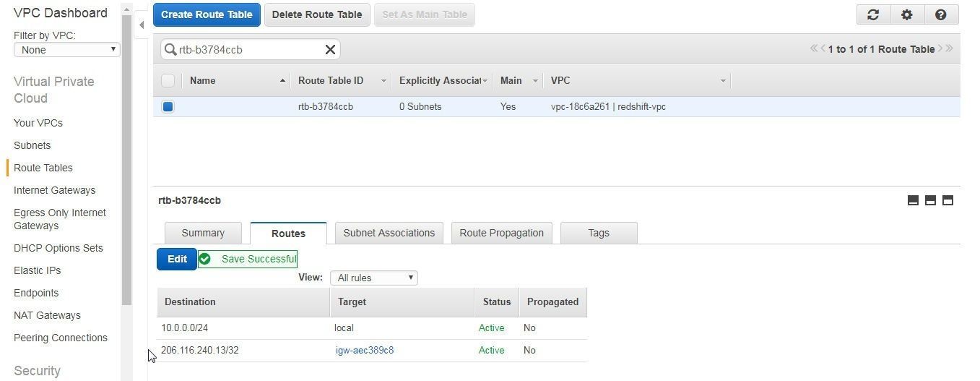Click the Create Route Table button

click(207, 14)
